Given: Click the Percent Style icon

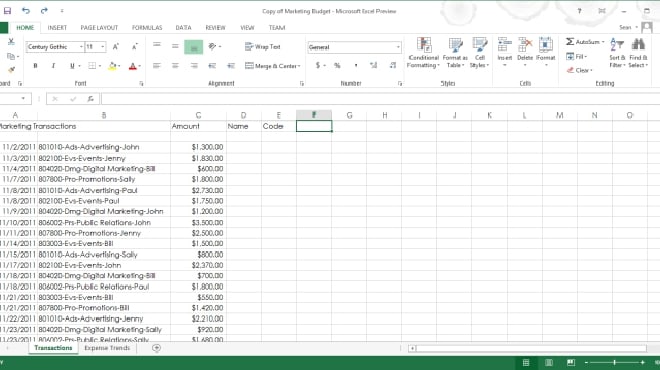Looking at the screenshot, I should click(337, 65).
